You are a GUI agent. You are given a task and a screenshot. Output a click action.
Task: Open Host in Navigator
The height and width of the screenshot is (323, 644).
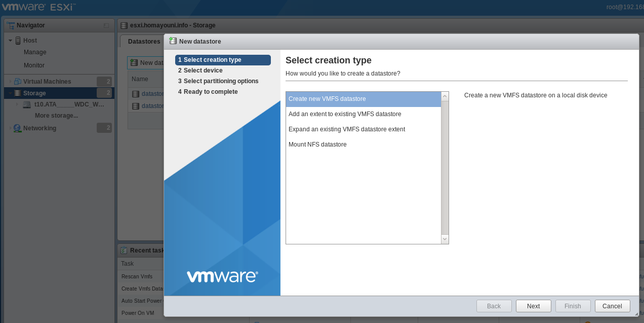(30, 41)
